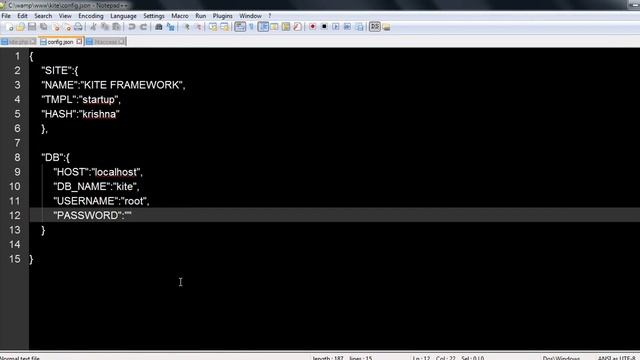
Task: Toggle synchronized vertical scrolling
Action: click(x=213, y=27)
